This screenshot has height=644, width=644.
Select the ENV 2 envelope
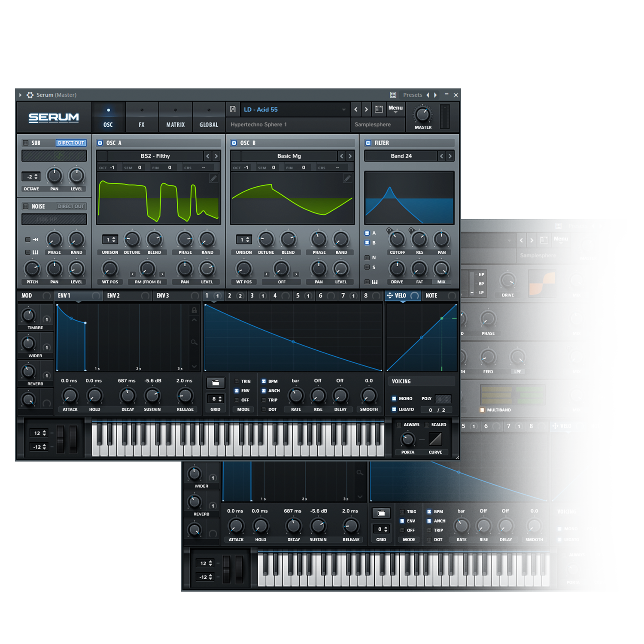[x=114, y=296]
